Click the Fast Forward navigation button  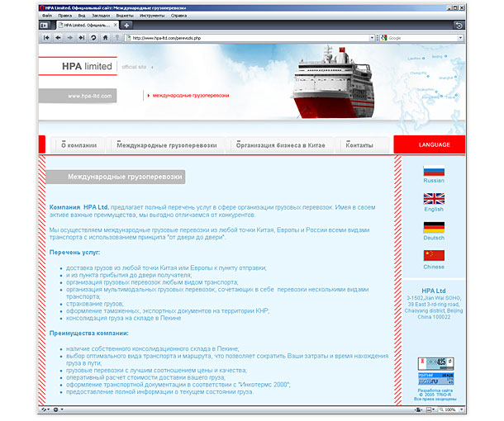tap(82, 38)
